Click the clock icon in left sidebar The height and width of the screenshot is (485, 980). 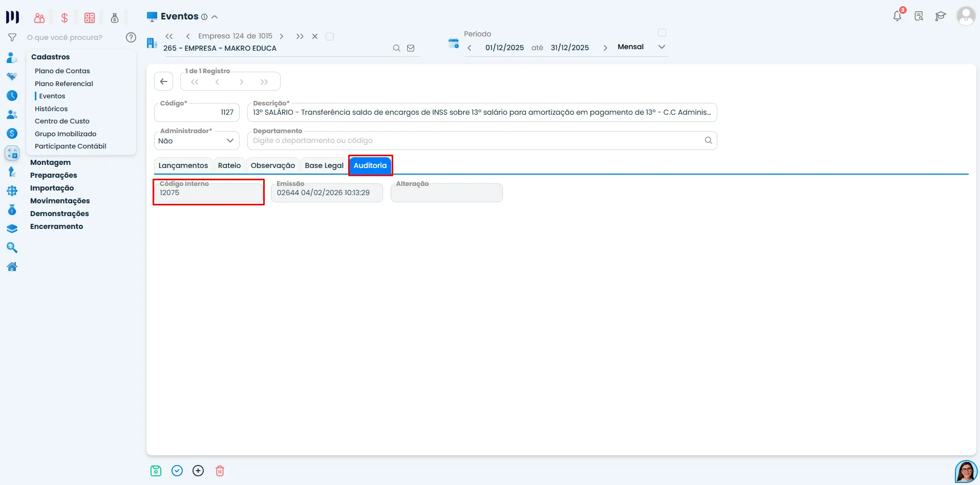(12, 95)
